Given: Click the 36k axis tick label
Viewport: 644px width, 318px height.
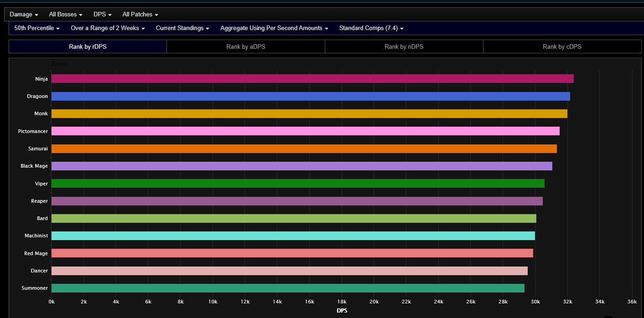Looking at the screenshot, I should [x=632, y=302].
